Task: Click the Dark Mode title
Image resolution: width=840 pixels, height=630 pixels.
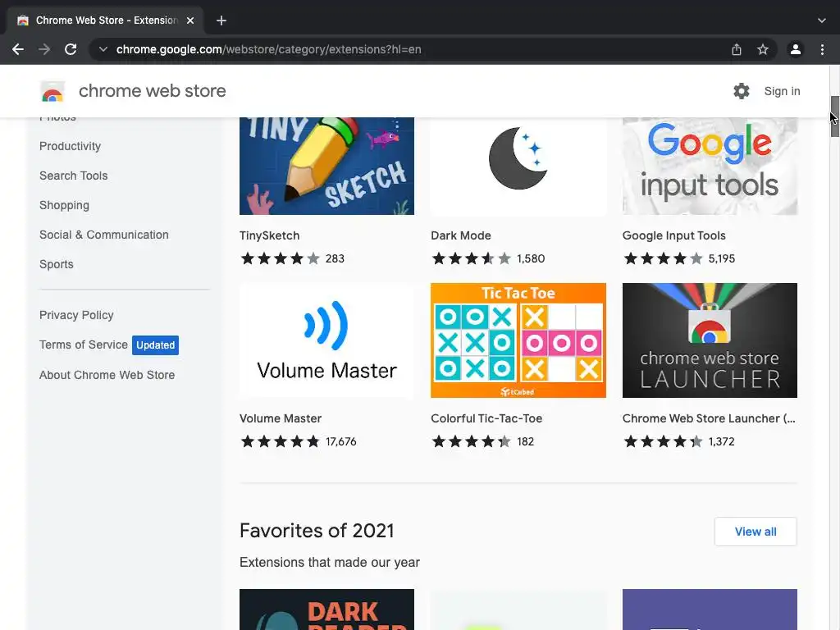Action: coord(461,235)
